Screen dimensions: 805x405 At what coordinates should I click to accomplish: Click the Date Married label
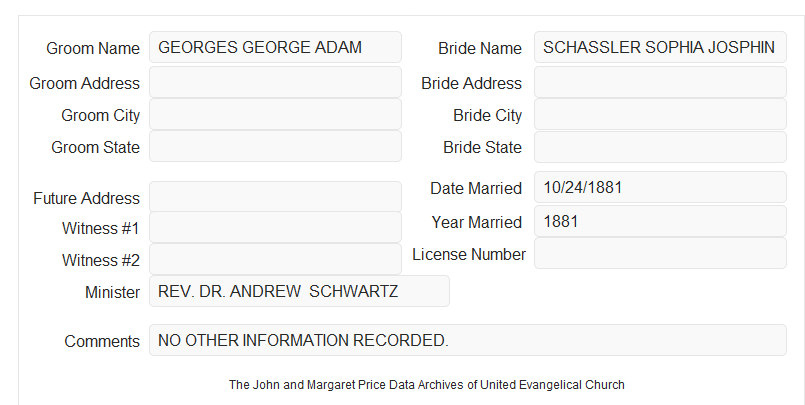(476, 188)
